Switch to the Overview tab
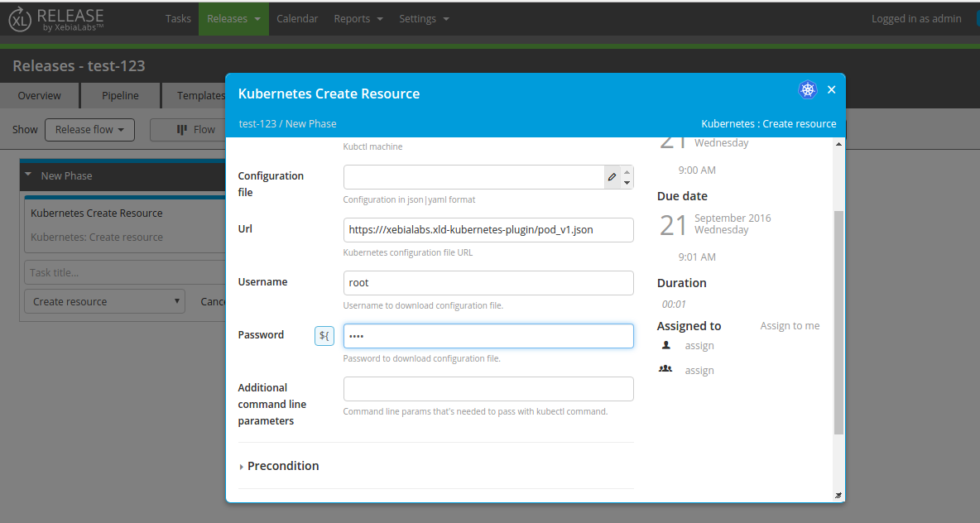Image resolution: width=980 pixels, height=523 pixels. pyautogui.click(x=40, y=96)
